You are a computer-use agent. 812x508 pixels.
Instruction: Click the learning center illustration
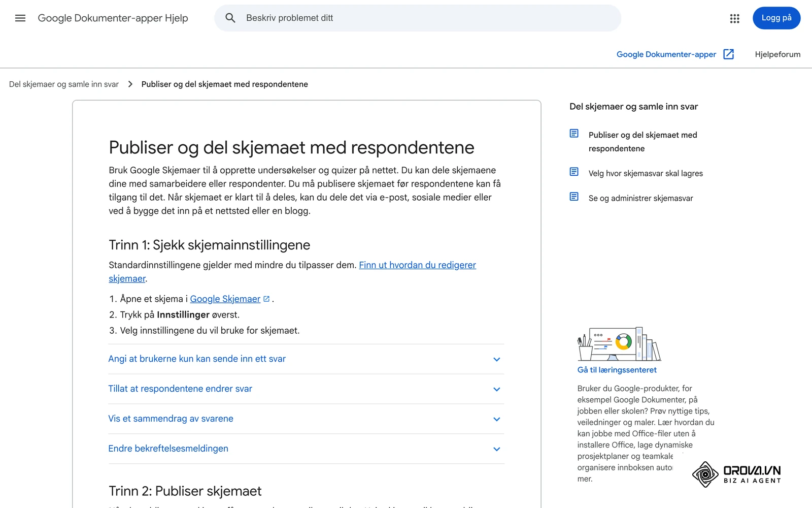coord(619,344)
